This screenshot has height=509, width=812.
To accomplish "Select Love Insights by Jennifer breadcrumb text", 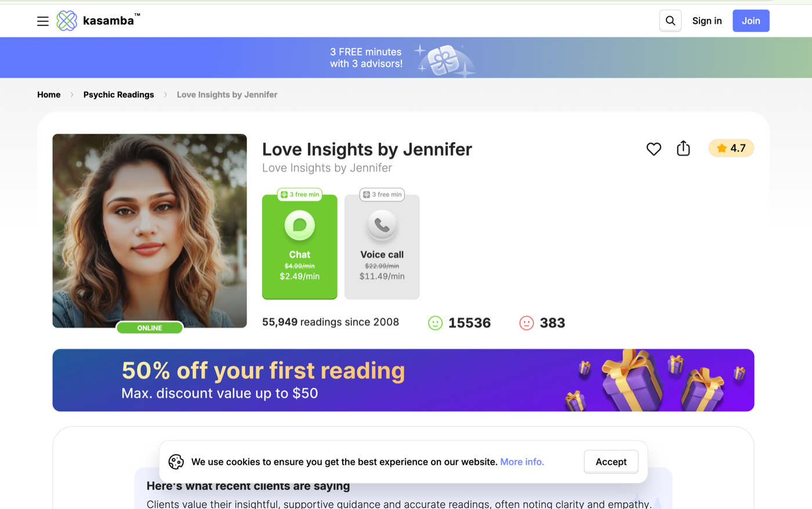I will [x=227, y=94].
